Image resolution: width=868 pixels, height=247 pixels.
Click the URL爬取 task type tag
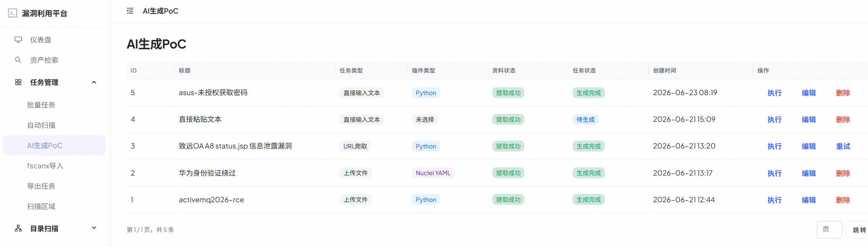(355, 146)
